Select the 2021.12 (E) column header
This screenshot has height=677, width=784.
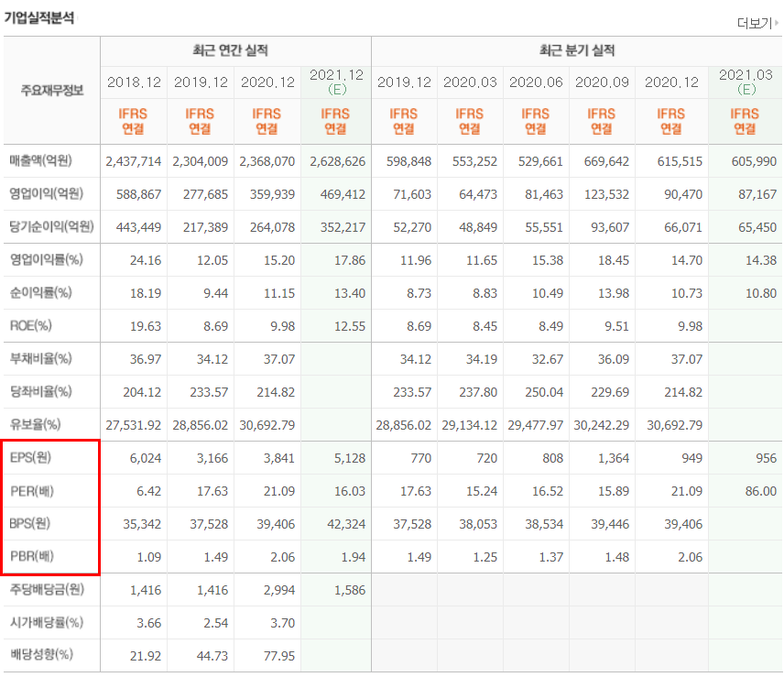(x=336, y=82)
